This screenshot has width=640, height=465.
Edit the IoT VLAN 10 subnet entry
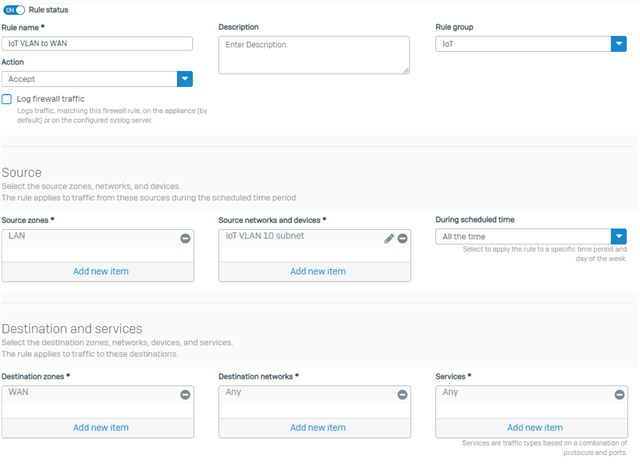[389, 238]
